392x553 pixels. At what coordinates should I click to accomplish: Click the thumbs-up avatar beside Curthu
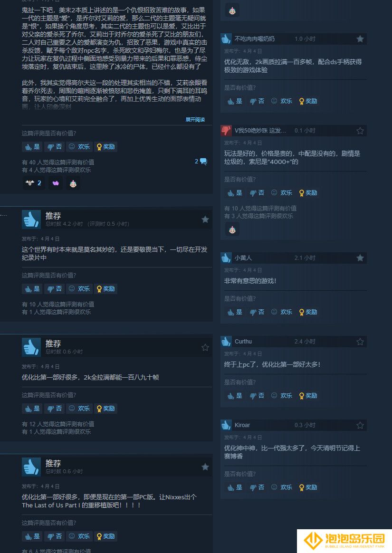[x=226, y=342]
